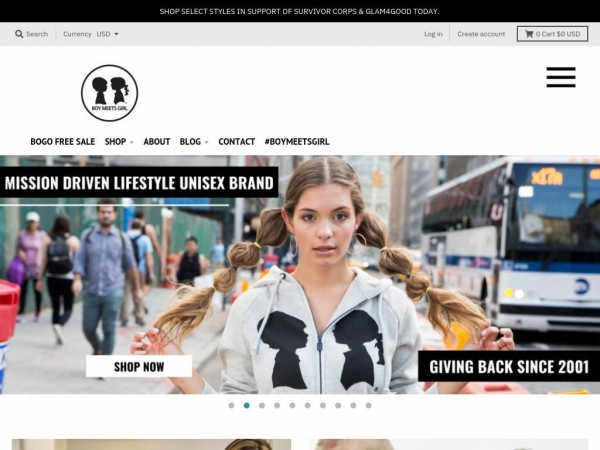Click the Survivor Corps announcement banner
This screenshot has height=450, width=600.
(x=300, y=11)
